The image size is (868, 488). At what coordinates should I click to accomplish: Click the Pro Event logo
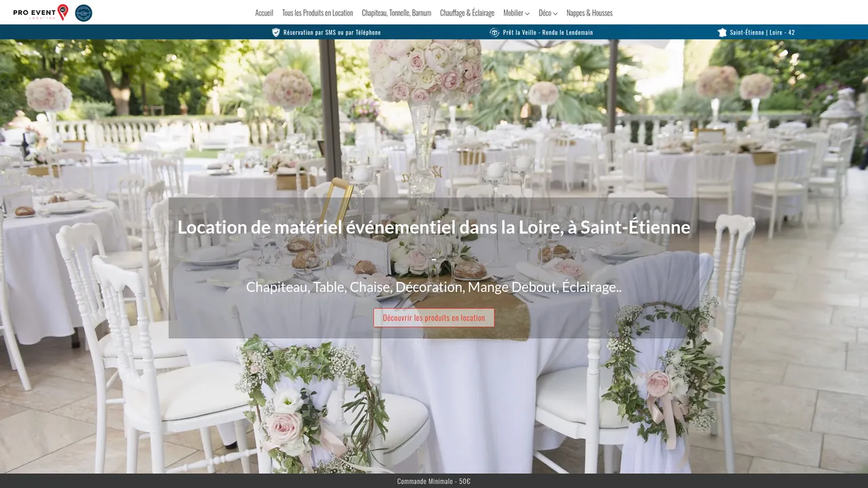coord(41,12)
